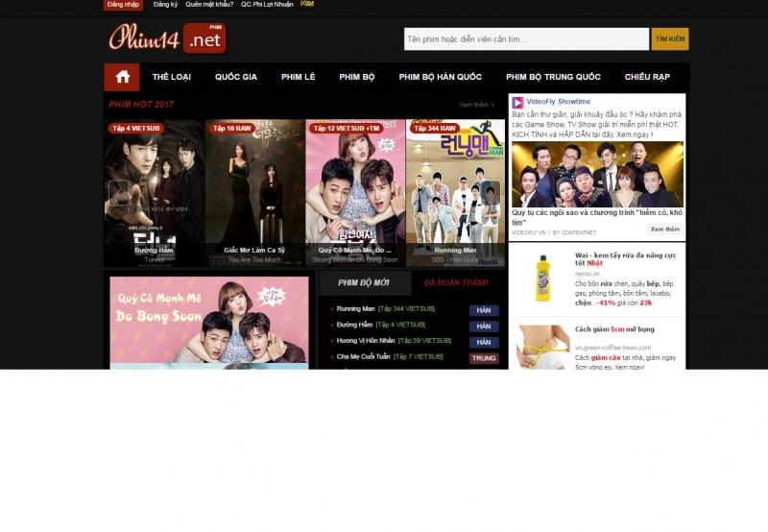
Task: Click the small yellow VIP icon in top bar
Action: point(307,4)
